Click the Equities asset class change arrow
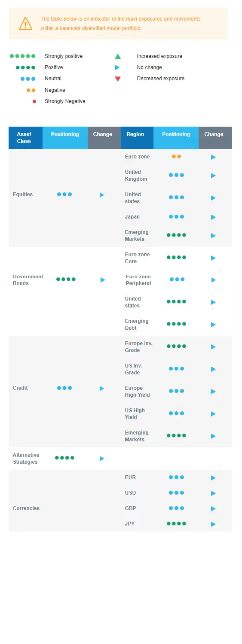The height and width of the screenshot is (644, 242). pyautogui.click(x=102, y=195)
